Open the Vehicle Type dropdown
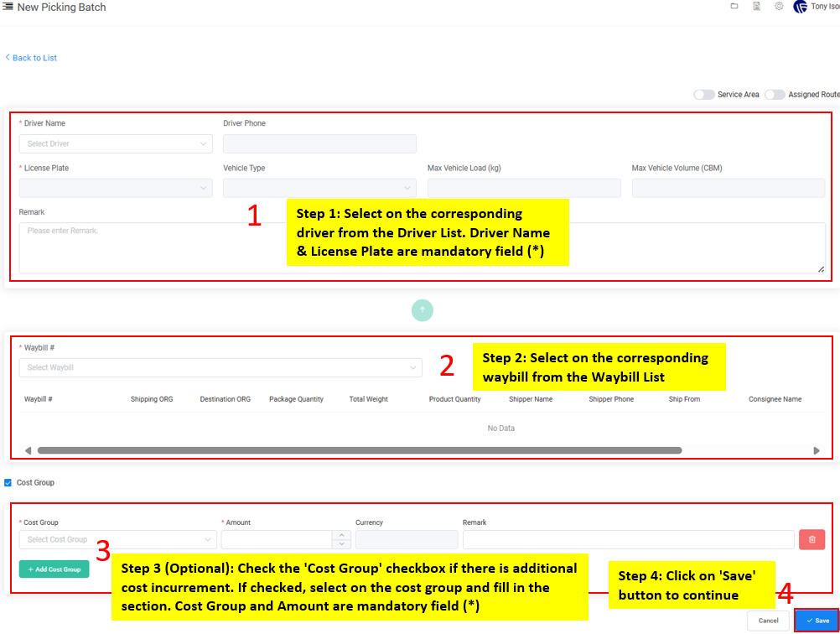840x634 pixels. click(x=320, y=188)
